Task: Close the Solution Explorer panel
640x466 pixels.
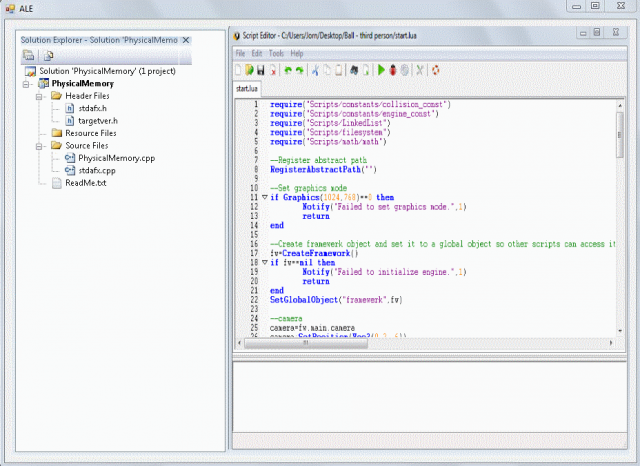Action: click(x=186, y=39)
